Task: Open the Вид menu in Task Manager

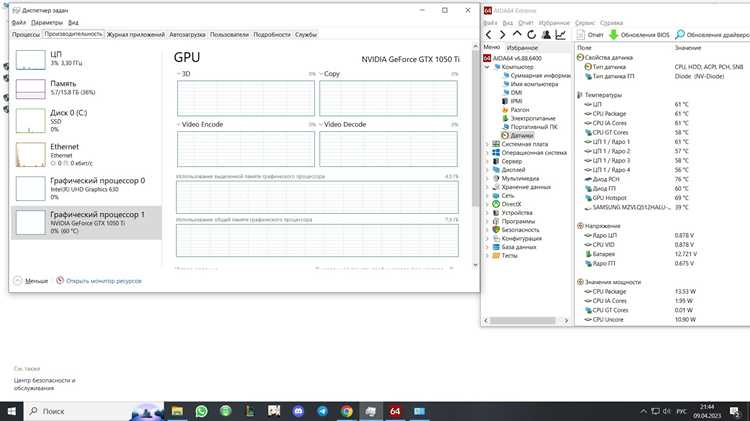Action: [73, 22]
